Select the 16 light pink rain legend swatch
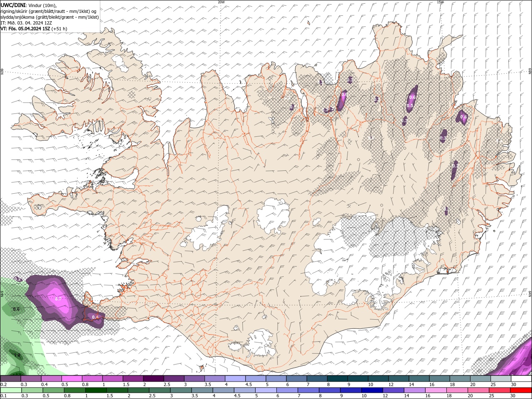 (x=436, y=390)
